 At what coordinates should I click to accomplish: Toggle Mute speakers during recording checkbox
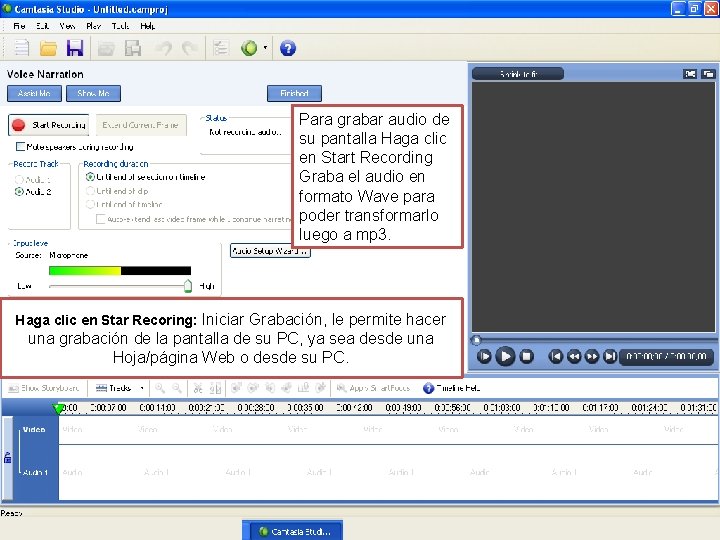click(20, 146)
